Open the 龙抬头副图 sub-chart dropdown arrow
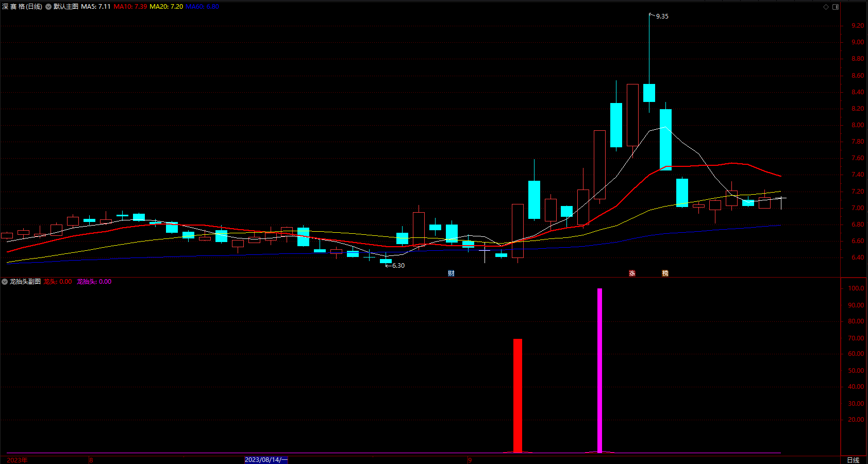The width and height of the screenshot is (868, 464). click(5, 282)
